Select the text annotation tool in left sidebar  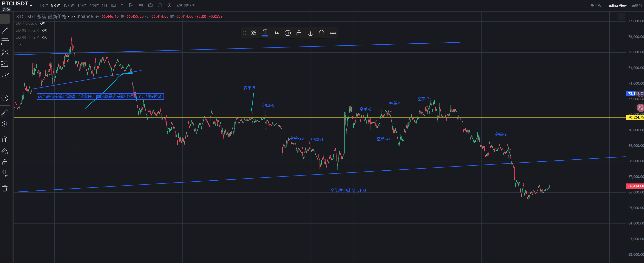click(x=5, y=87)
